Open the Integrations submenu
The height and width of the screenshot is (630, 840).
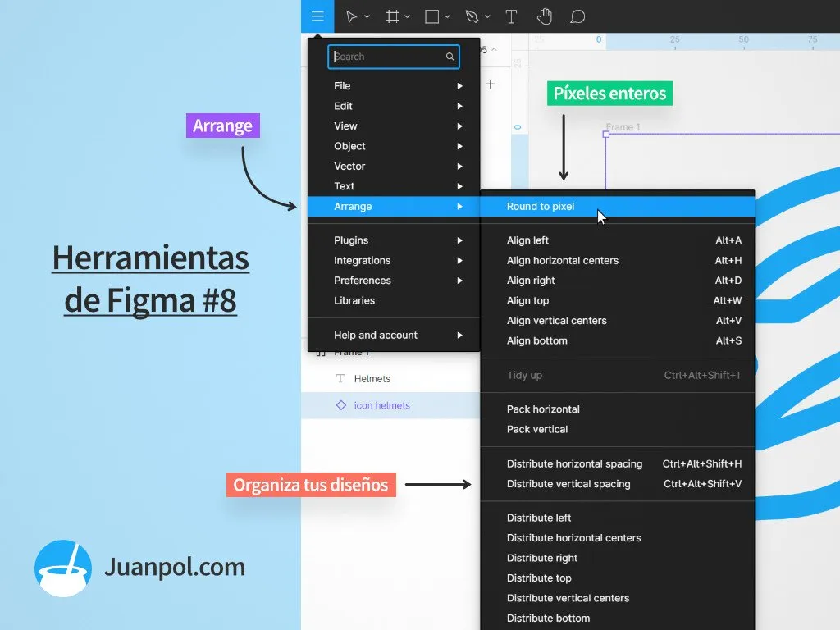point(394,260)
